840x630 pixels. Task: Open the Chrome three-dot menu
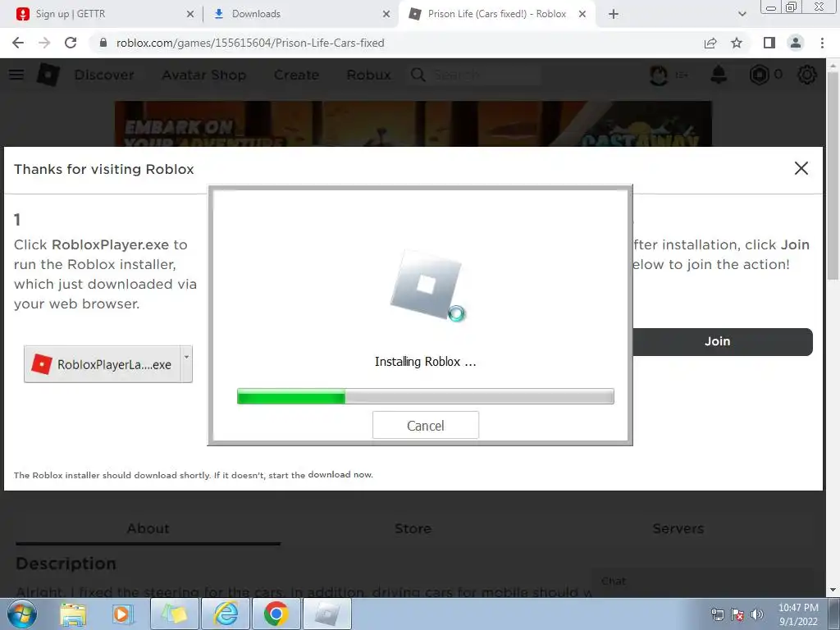(x=822, y=43)
